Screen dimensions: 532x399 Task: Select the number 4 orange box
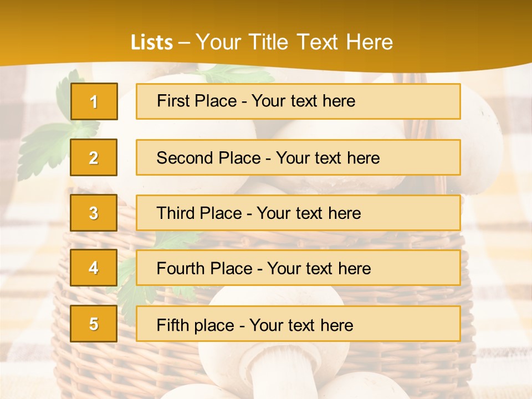94,268
